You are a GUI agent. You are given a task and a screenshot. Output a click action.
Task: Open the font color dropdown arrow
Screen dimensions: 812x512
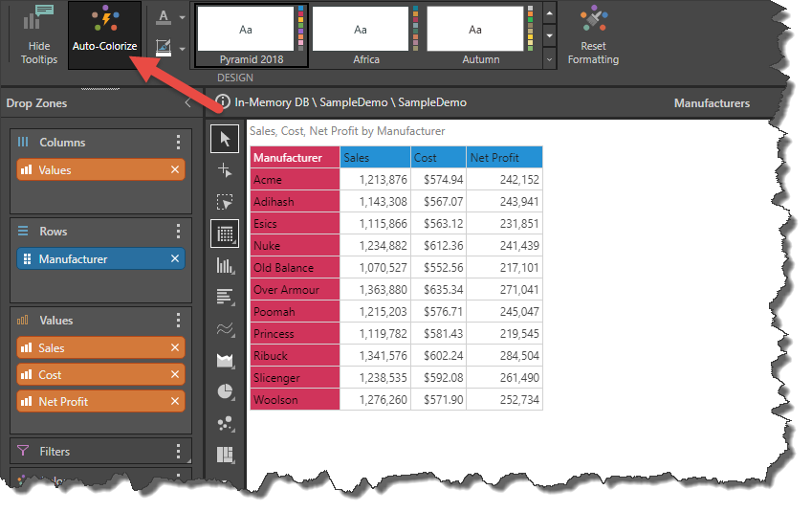tap(183, 17)
